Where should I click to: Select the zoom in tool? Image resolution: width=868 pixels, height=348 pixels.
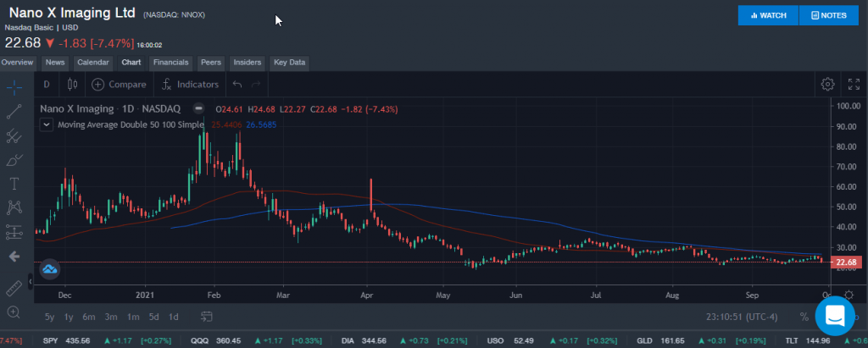[14, 312]
